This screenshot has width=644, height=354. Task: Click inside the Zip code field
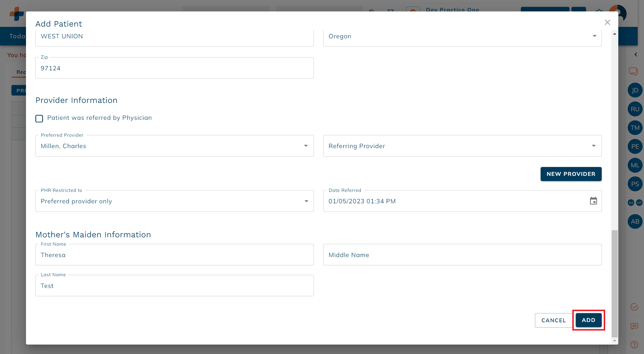pyautogui.click(x=174, y=68)
